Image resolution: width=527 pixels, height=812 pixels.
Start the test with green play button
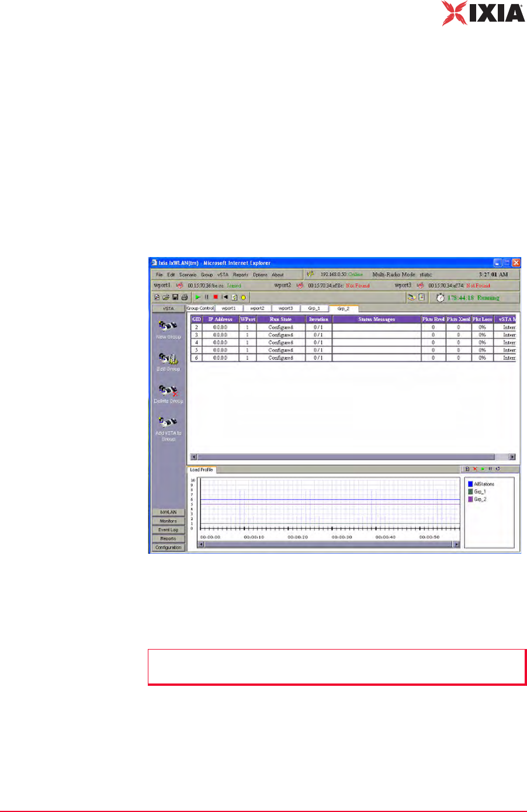[x=197, y=297]
